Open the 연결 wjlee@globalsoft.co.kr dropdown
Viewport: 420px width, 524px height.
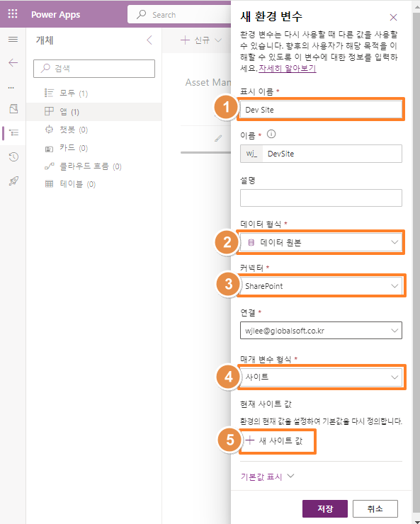(x=321, y=331)
